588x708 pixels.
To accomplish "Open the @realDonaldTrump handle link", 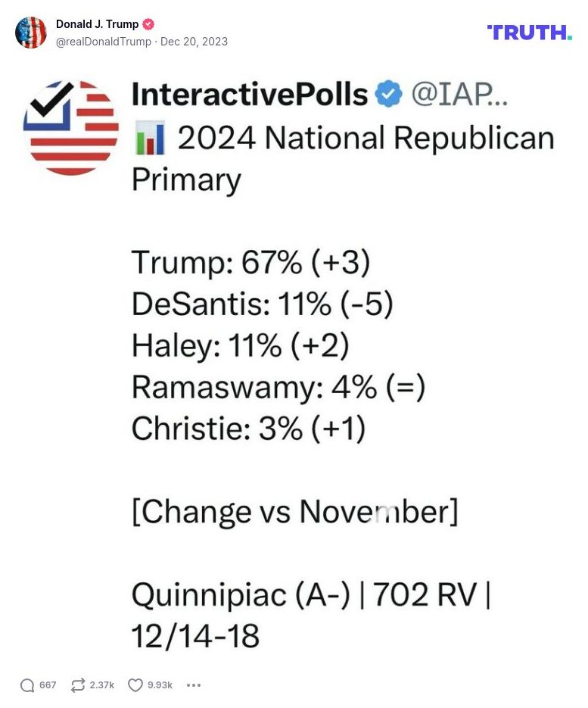I will pos(104,42).
